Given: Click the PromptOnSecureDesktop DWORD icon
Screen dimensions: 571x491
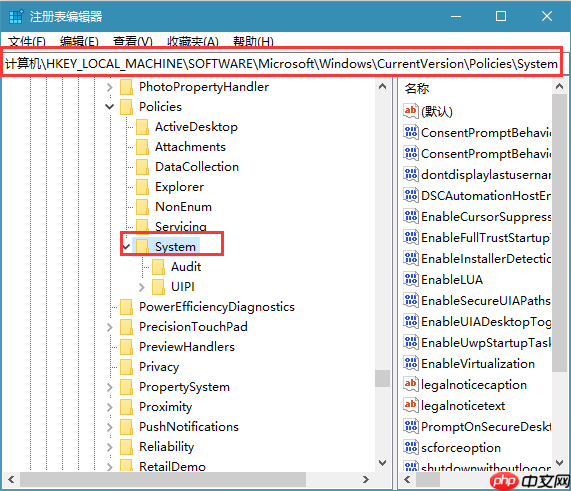Looking at the screenshot, I should (x=411, y=426).
